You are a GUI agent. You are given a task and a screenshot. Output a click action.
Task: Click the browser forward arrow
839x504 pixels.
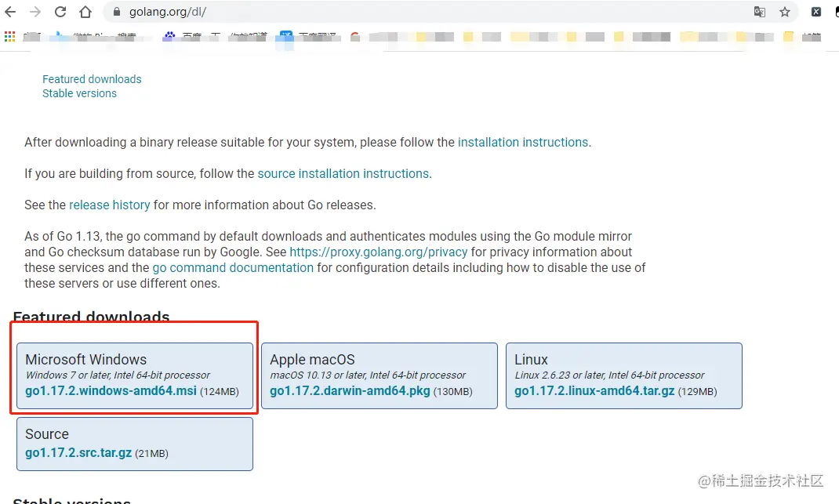(x=35, y=11)
